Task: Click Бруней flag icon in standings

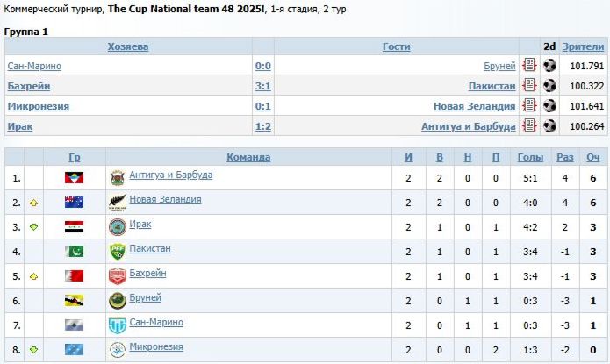Action: [75, 301]
